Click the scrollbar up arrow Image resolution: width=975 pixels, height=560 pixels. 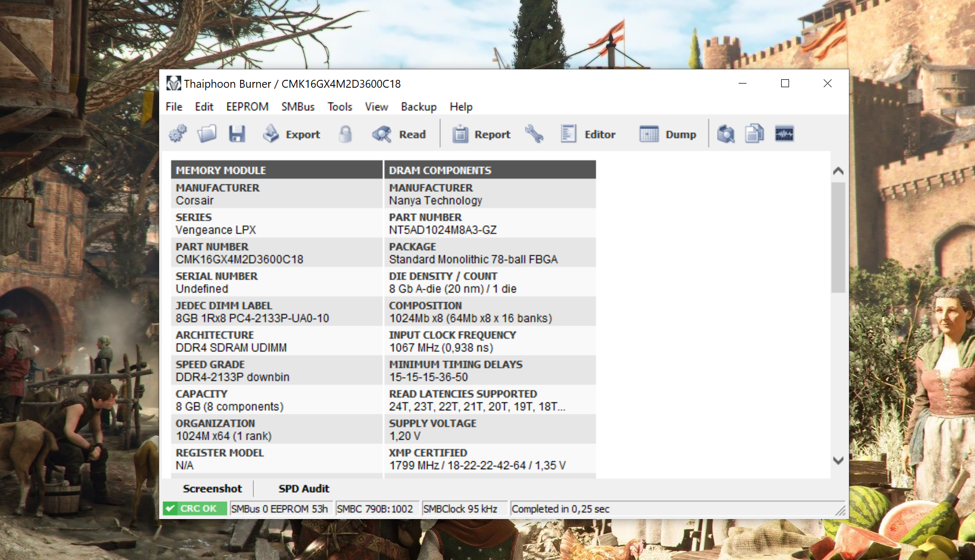(838, 171)
